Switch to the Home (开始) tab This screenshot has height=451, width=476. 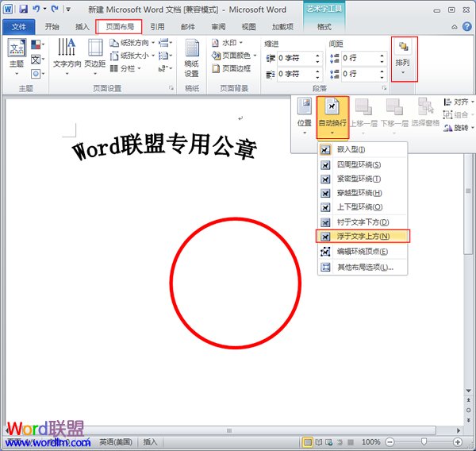click(x=52, y=27)
